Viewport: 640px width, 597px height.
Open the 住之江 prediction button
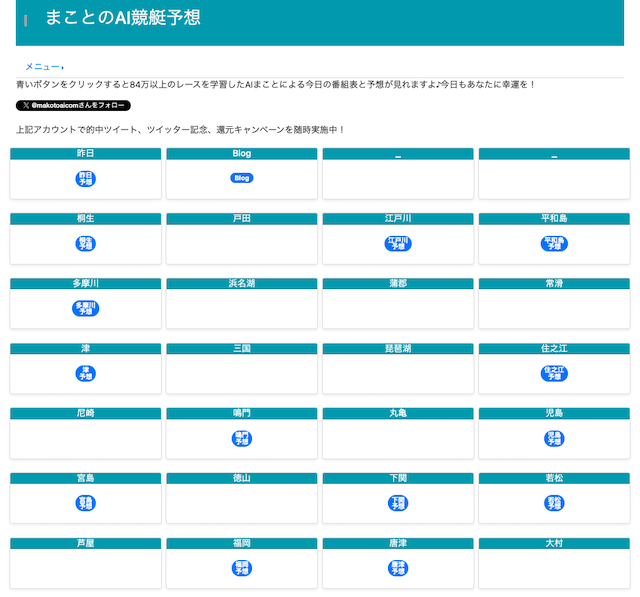(x=554, y=373)
